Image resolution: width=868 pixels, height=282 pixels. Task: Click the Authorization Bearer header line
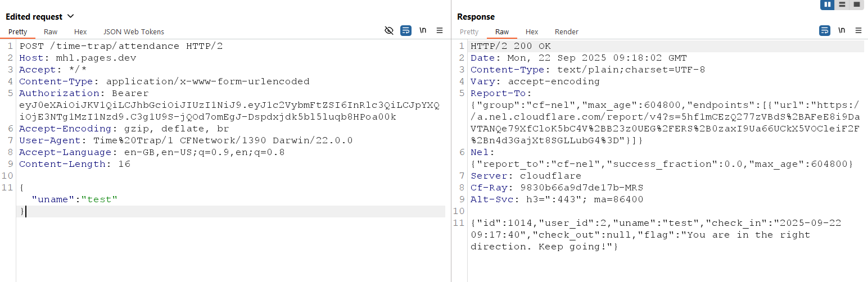[84, 93]
